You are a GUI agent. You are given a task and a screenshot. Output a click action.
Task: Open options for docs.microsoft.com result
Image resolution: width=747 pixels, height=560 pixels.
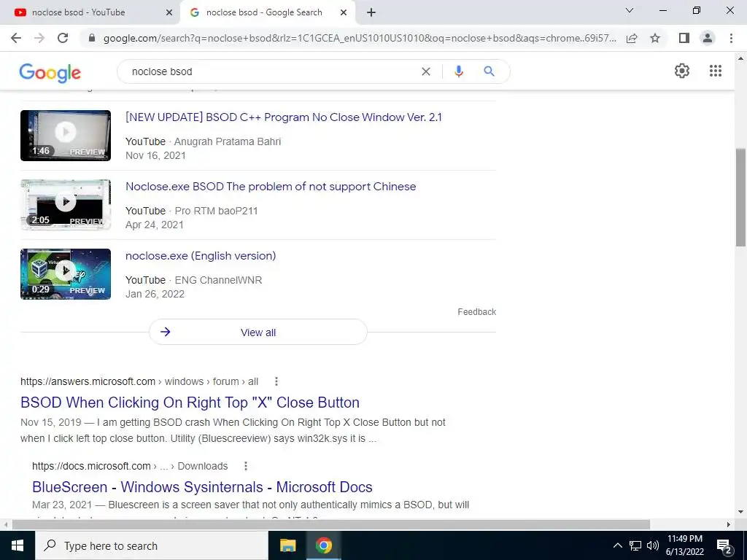point(246,466)
